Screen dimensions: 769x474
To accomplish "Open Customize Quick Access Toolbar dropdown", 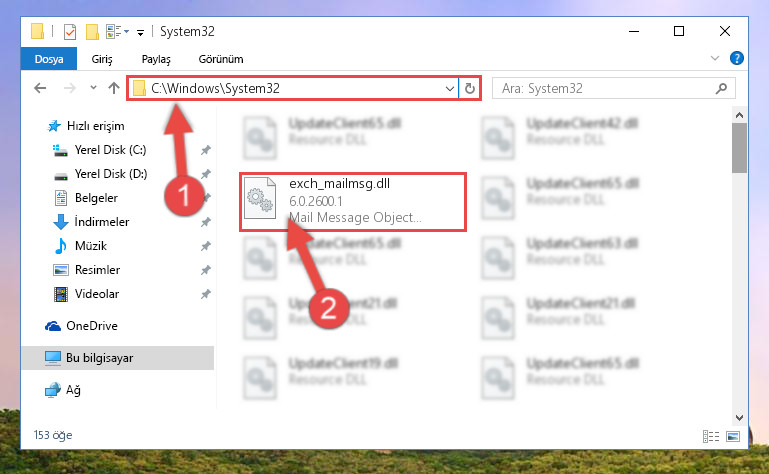I will click(140, 33).
